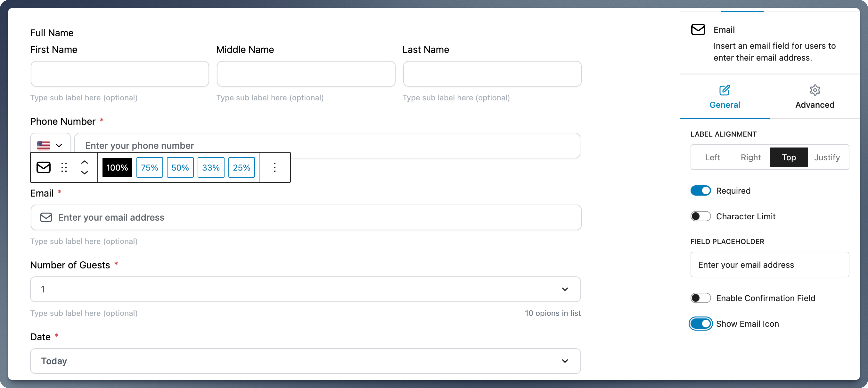The width and height of the screenshot is (868, 388).
Task: Click the Middle Name label
Action: click(245, 50)
